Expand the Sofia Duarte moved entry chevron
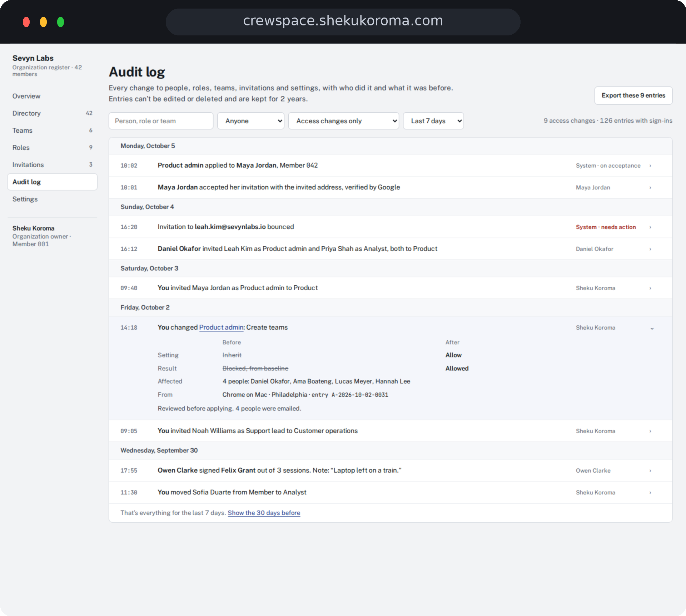Screen dimensions: 686x616 click(x=650, y=493)
